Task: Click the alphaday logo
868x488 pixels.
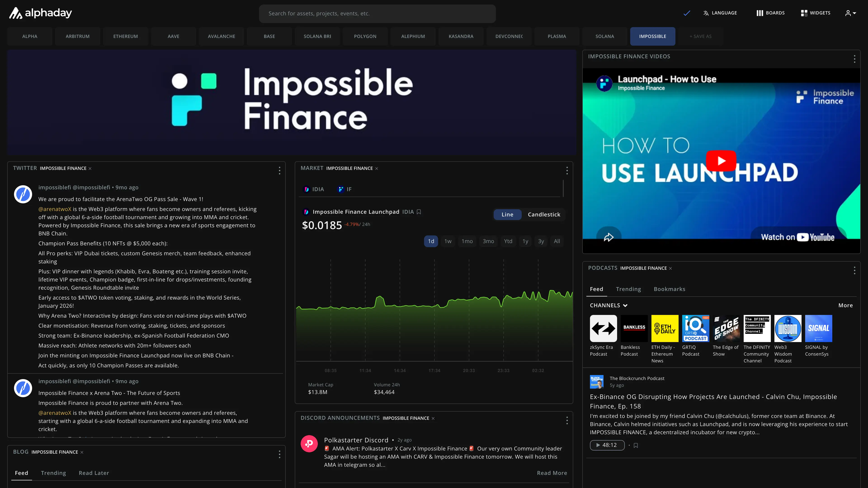Action: point(40,13)
